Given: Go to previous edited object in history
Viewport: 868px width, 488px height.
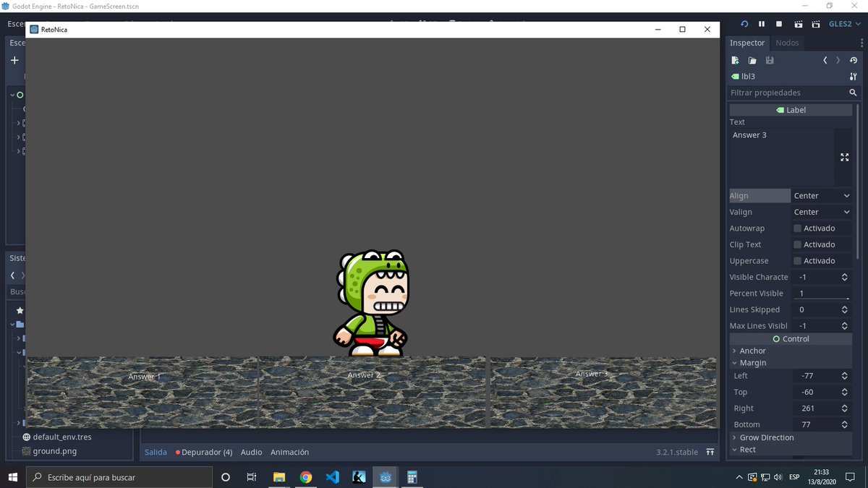Looking at the screenshot, I should 825,60.
